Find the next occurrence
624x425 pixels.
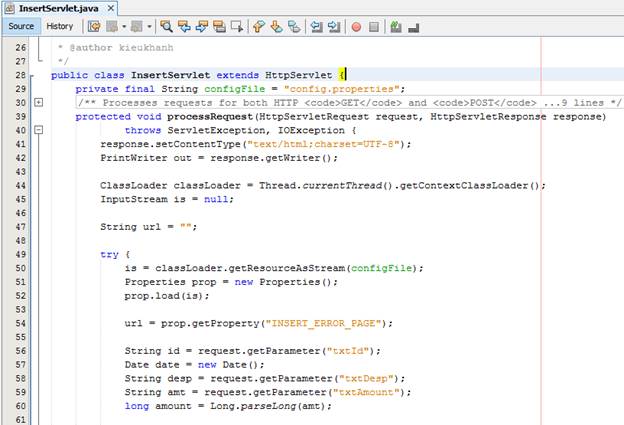[202, 27]
